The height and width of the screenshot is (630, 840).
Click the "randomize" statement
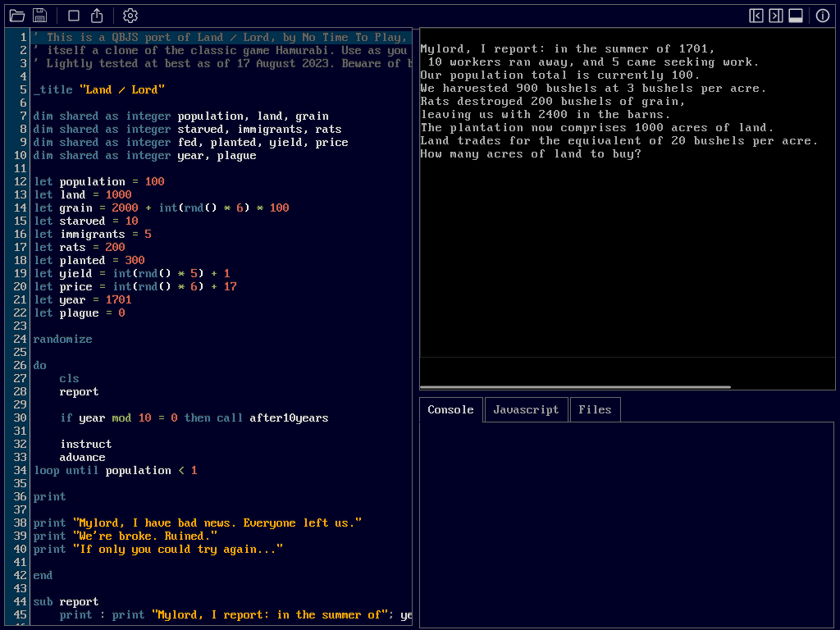point(62,339)
